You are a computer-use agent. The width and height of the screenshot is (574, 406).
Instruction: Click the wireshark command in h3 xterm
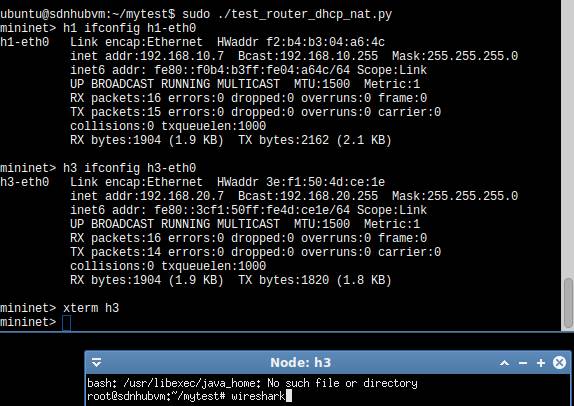[x=258, y=396]
